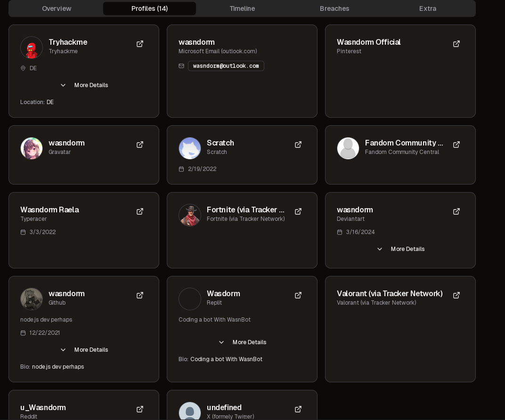
Task: Switch to the Overview tab
Action: tap(57, 8)
